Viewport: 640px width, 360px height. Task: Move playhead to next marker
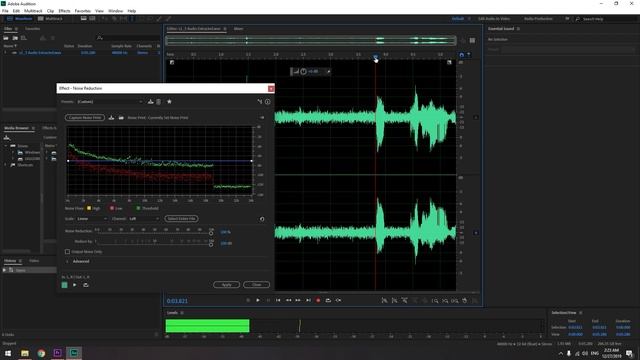[x=308, y=300]
